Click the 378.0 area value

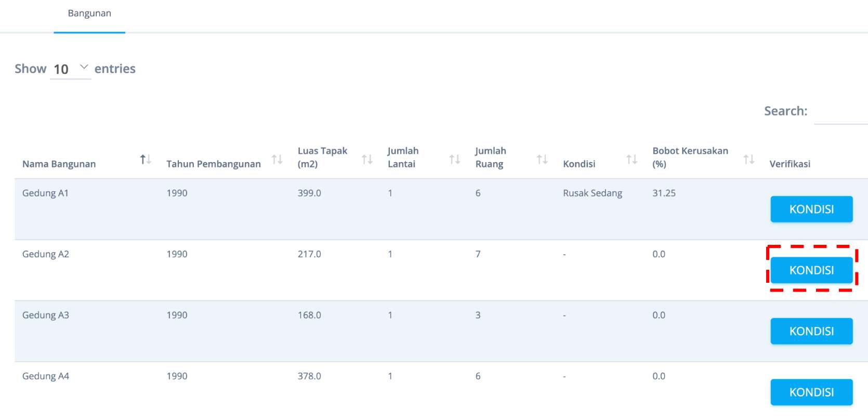pyautogui.click(x=309, y=376)
